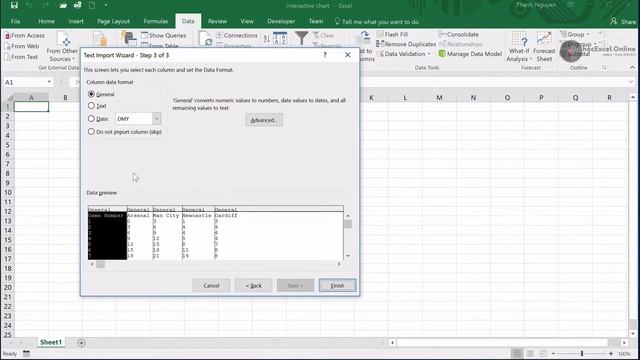Click Manage Data Model icon
The width and height of the screenshot is (640, 360).
pyautogui.click(x=442, y=53)
